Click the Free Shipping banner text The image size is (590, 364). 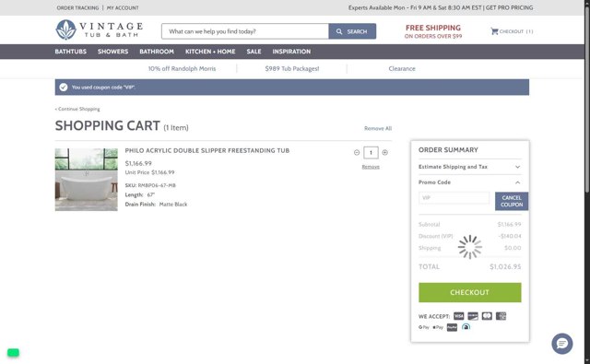coord(433,31)
